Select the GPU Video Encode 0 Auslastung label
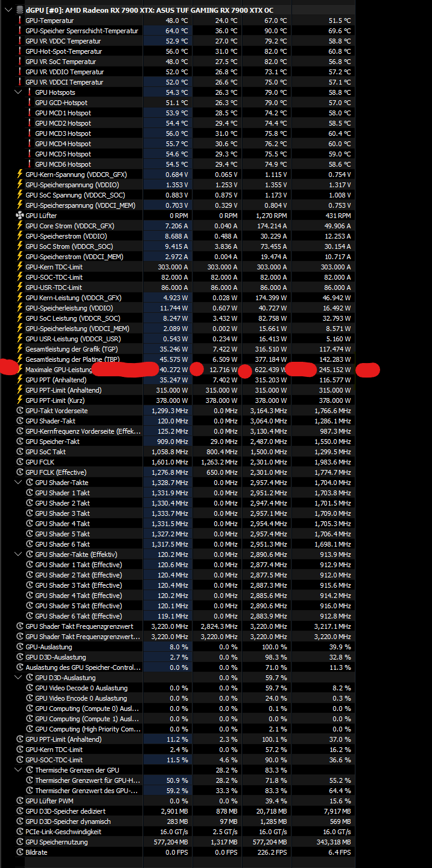The image size is (432, 868). point(81,698)
